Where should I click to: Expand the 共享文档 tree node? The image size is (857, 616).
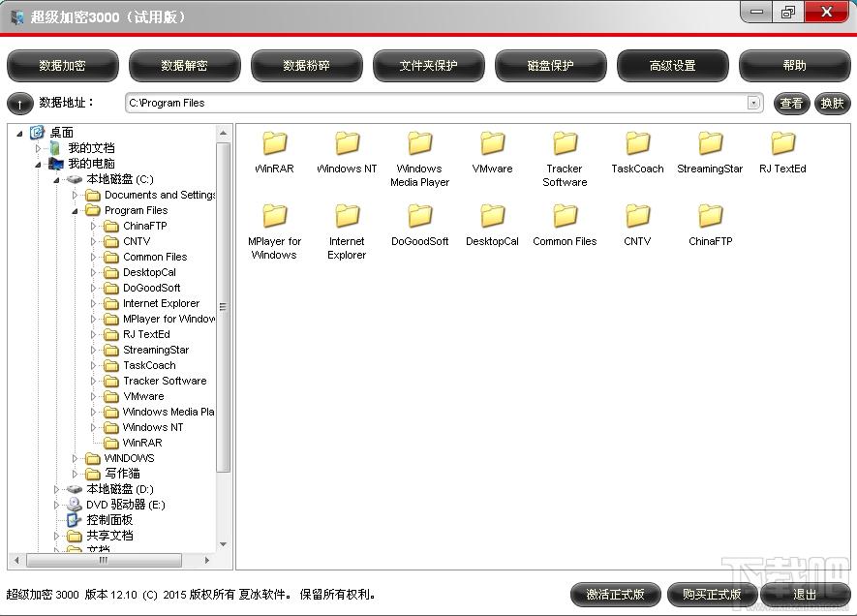coord(56,536)
